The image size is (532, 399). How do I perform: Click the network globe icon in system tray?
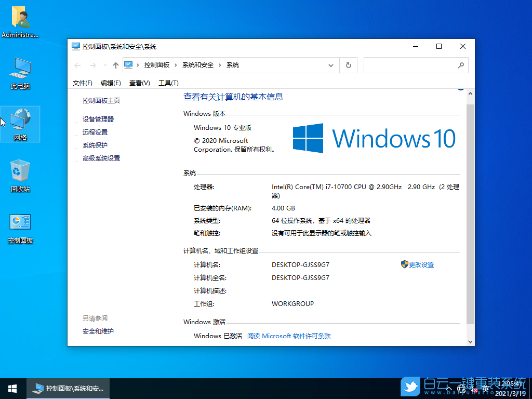(x=460, y=388)
